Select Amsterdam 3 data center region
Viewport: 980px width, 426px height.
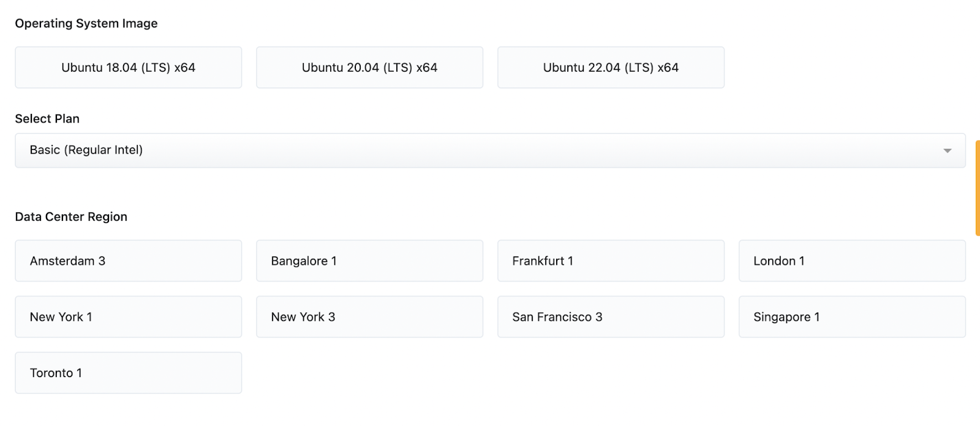128,261
